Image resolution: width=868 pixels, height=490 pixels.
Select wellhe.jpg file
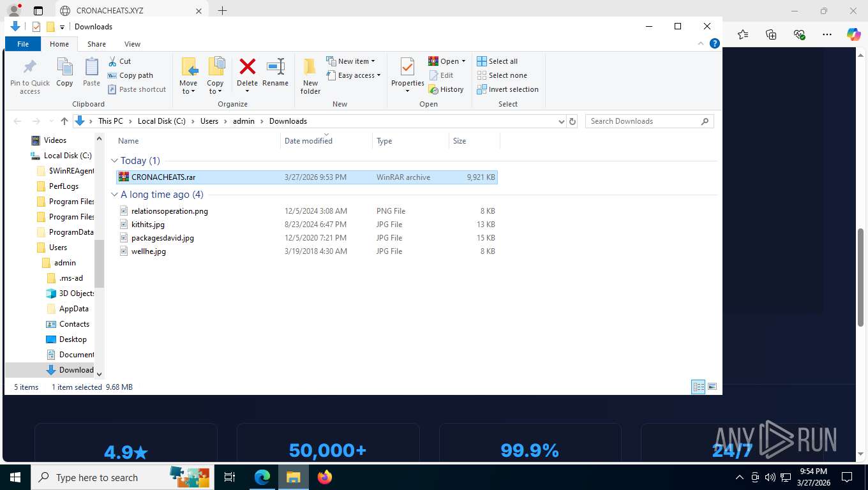(306, 251)
